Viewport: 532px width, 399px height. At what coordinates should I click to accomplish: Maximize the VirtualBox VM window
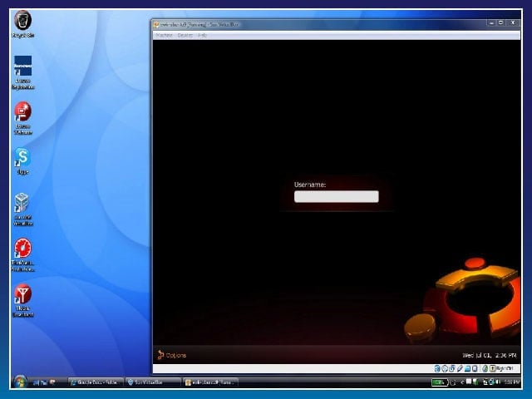point(500,23)
